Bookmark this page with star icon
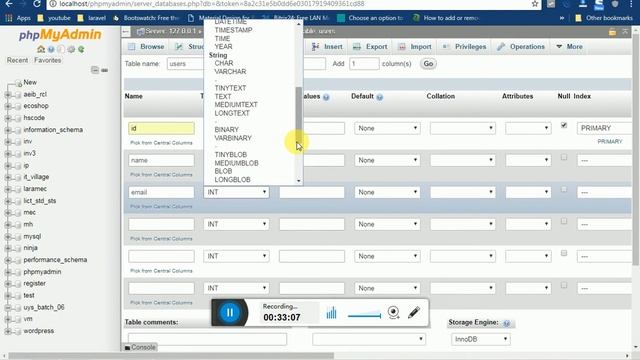Screen dimensions: 640x360 pyautogui.click(x=535, y=4)
